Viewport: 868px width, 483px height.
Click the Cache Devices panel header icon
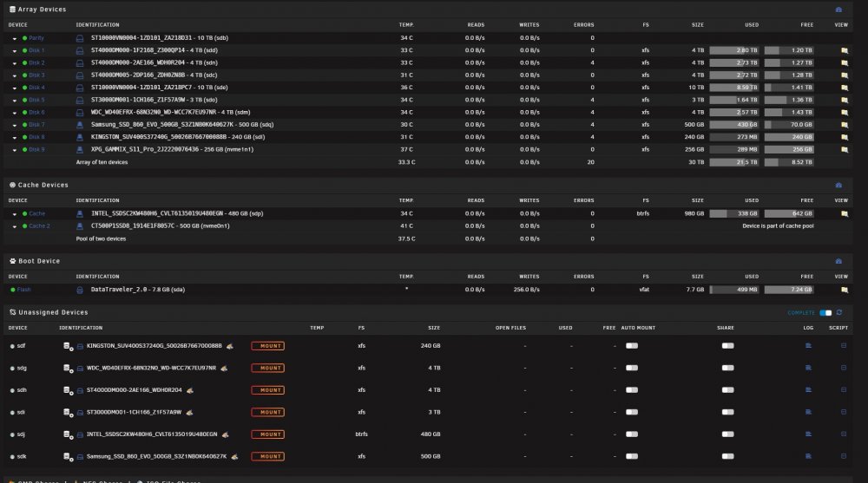tap(838, 185)
